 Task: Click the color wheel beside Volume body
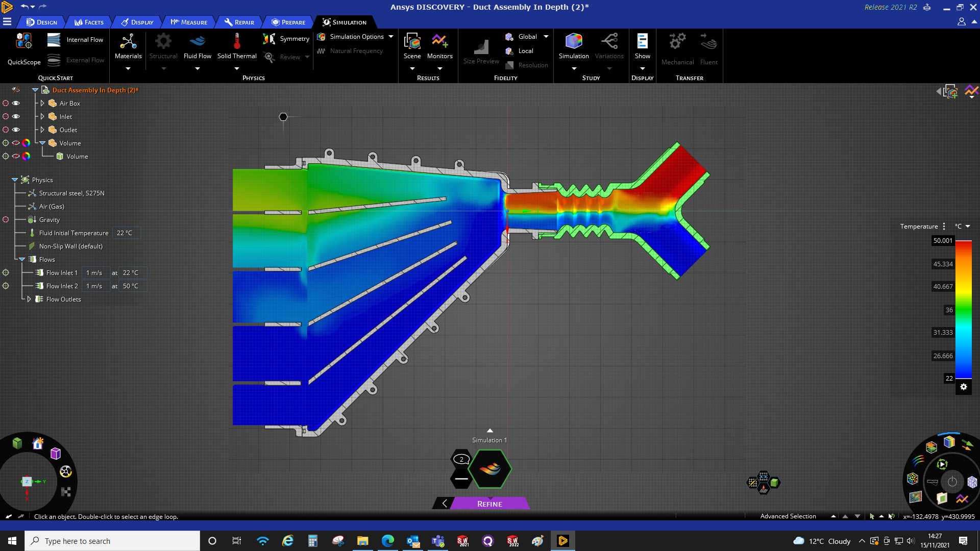coord(26,156)
